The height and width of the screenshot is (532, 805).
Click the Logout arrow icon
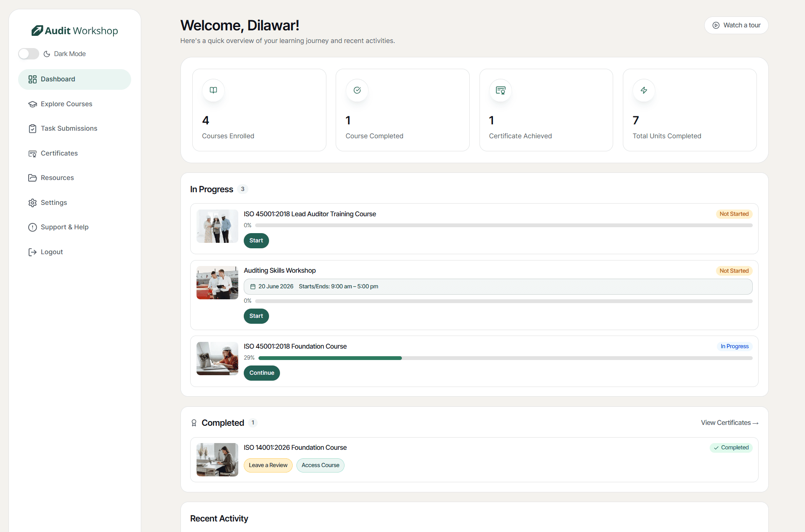(32, 252)
